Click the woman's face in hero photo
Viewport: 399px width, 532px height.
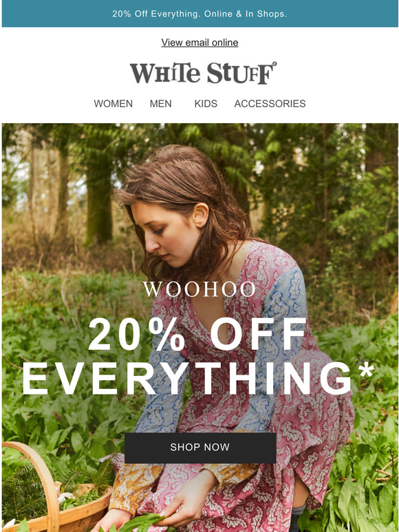(x=163, y=234)
